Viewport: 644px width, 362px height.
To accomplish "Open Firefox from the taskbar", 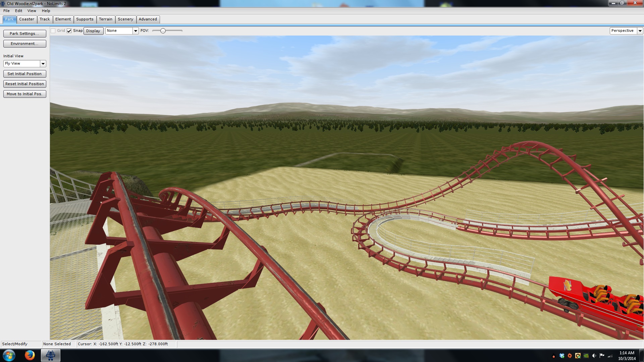I will 30,355.
